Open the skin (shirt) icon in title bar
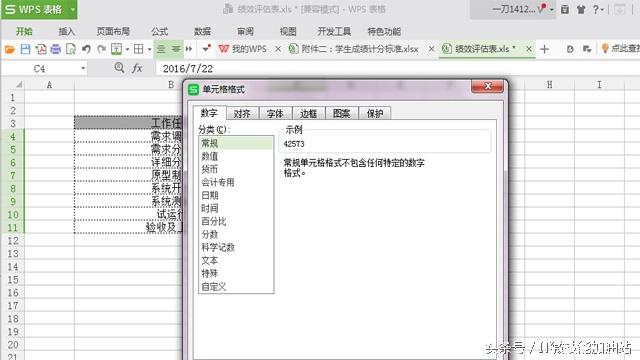 (581, 10)
